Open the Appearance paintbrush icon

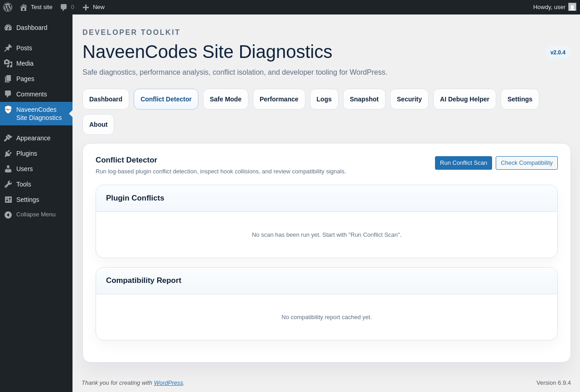pos(8,138)
